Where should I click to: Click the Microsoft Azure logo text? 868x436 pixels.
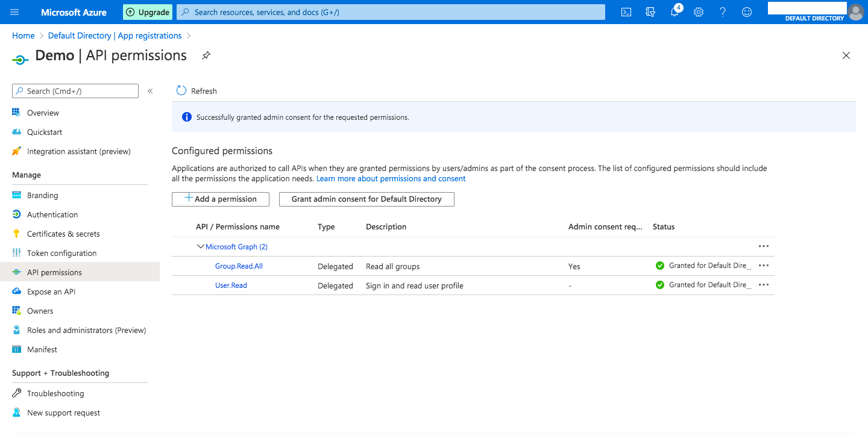[x=74, y=12]
